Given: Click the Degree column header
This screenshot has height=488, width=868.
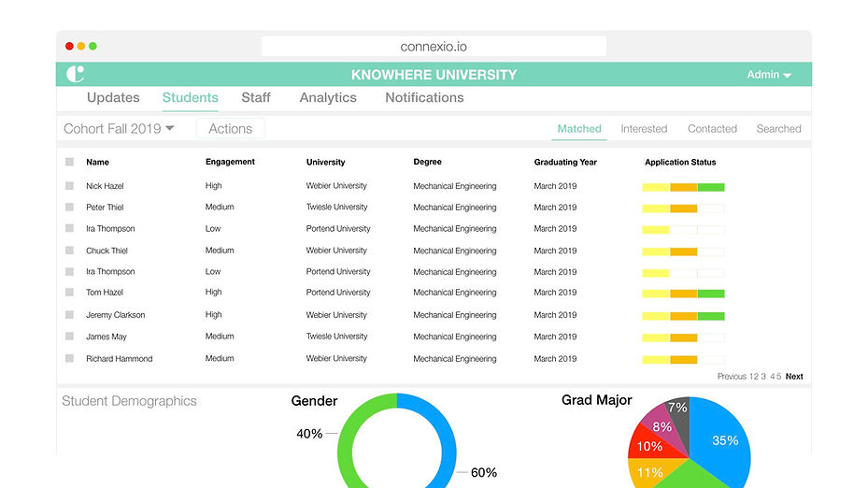Looking at the screenshot, I should [x=427, y=162].
